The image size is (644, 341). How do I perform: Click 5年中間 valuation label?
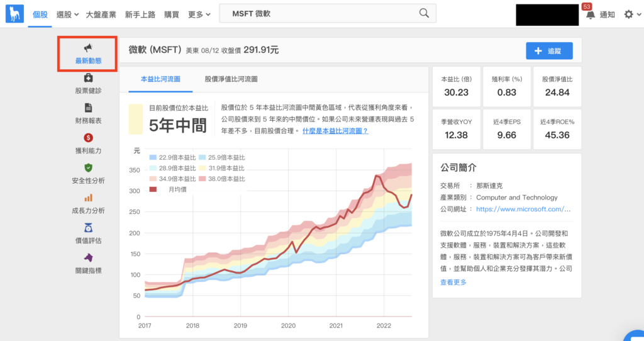coord(178,126)
